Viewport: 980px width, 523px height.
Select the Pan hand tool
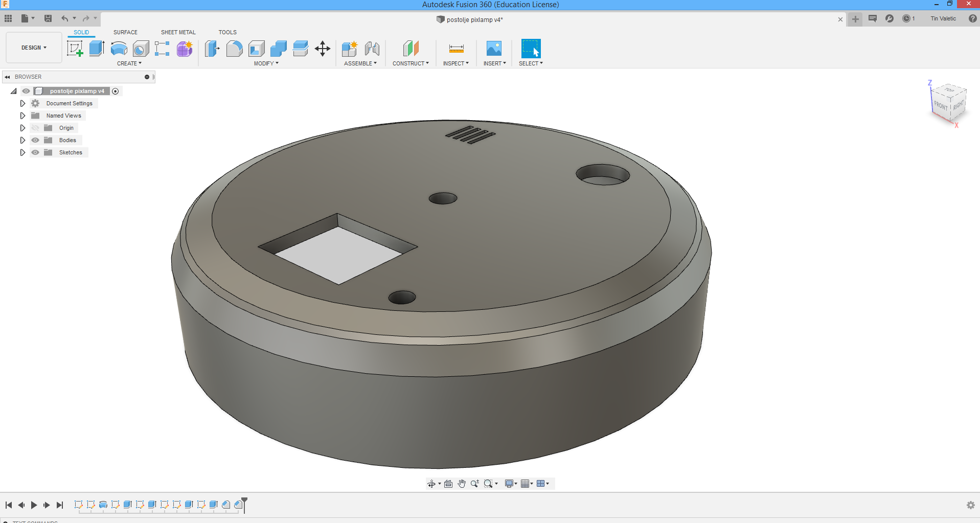[x=462, y=484]
